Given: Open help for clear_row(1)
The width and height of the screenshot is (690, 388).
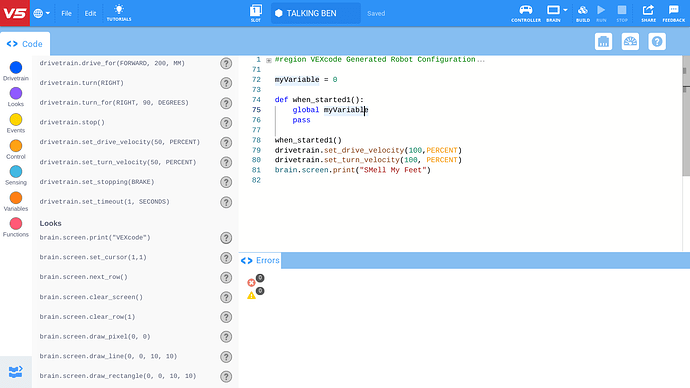Looking at the screenshot, I should (226, 317).
